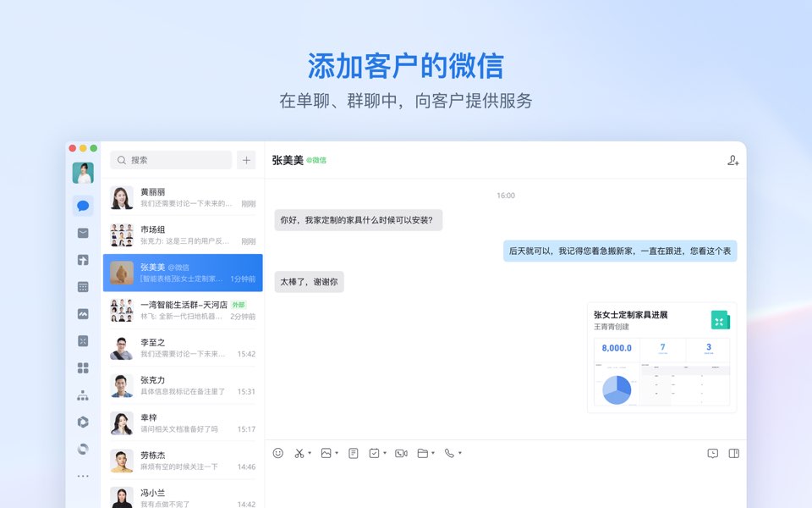
Task: Toggle the right side panel icon
Action: click(x=732, y=453)
